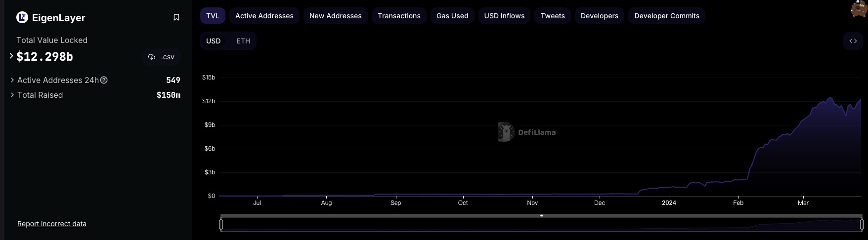Download the TVL data as .csv
The width and height of the screenshot is (868, 240).
pyautogui.click(x=162, y=57)
